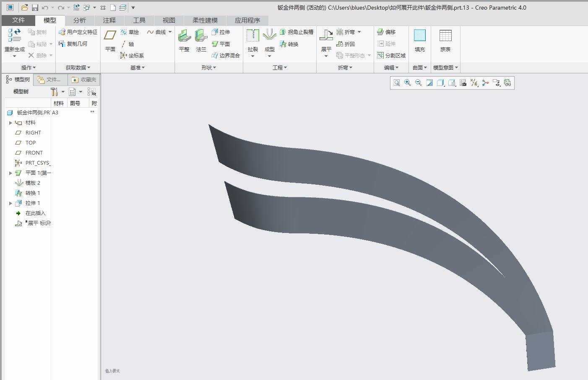The height and width of the screenshot is (380, 588).
Task: Switch to the Analysis (分析) ribbon tab
Action: point(80,20)
